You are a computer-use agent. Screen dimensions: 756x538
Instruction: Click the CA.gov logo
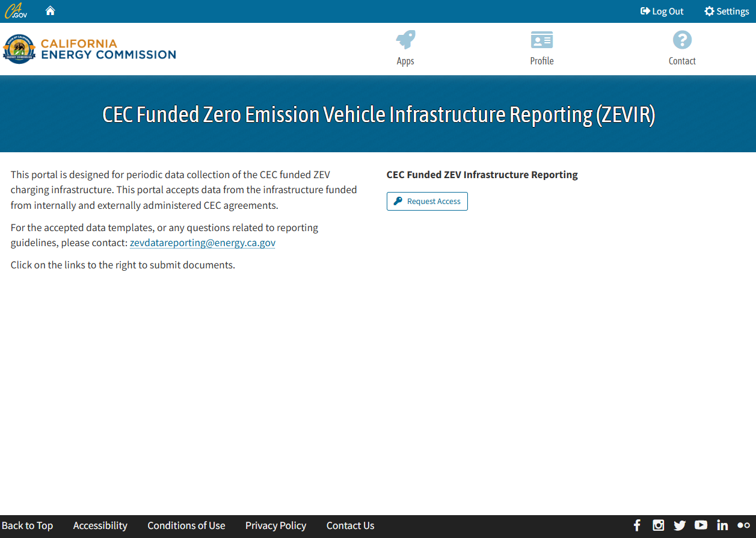pos(16,10)
